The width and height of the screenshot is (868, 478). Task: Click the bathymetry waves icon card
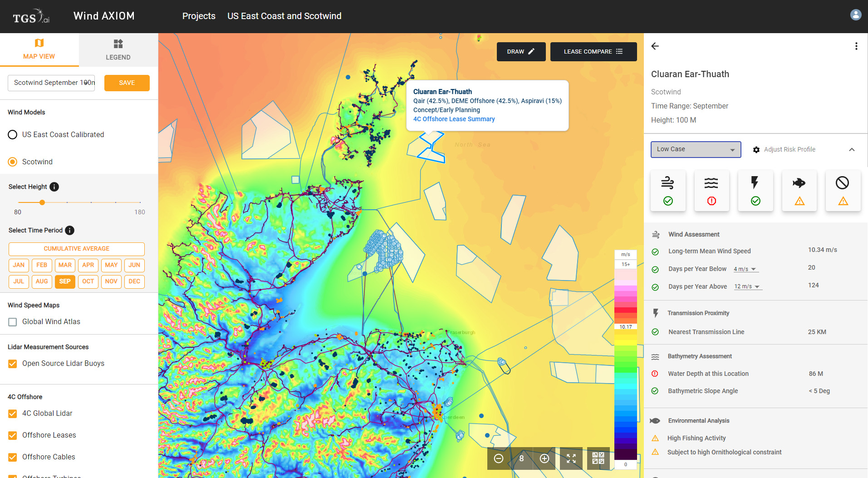coord(711,191)
